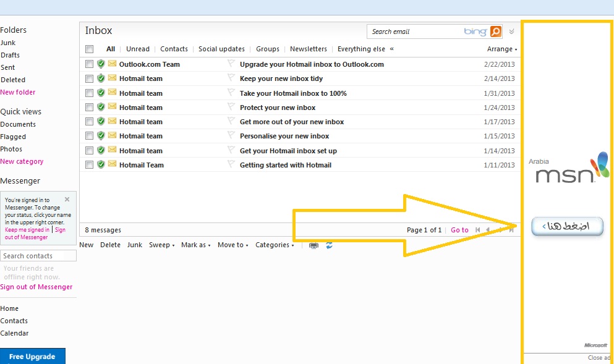Select checkbox for Get your Hotmail inbox set up
Image resolution: width=614 pixels, height=364 pixels.
(x=89, y=151)
